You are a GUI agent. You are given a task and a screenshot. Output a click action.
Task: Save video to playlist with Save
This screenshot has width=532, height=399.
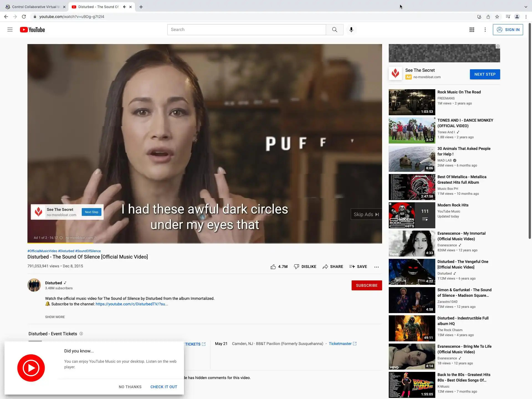(x=358, y=267)
